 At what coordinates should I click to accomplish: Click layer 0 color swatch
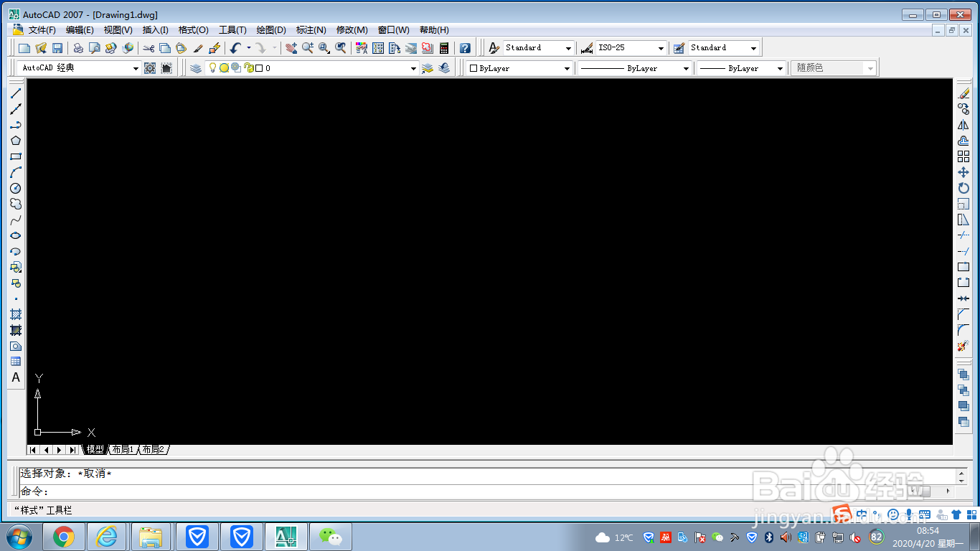[259, 68]
